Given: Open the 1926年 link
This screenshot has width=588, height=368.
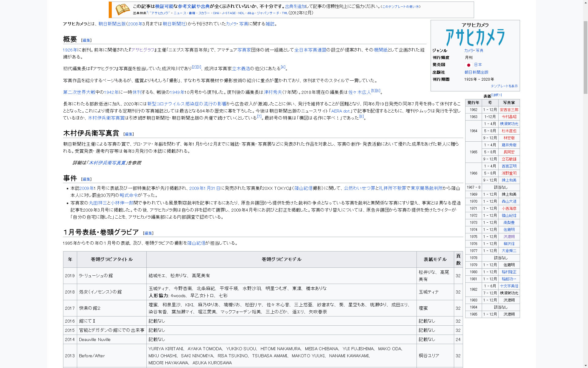Looking at the screenshot, I should [x=70, y=50].
